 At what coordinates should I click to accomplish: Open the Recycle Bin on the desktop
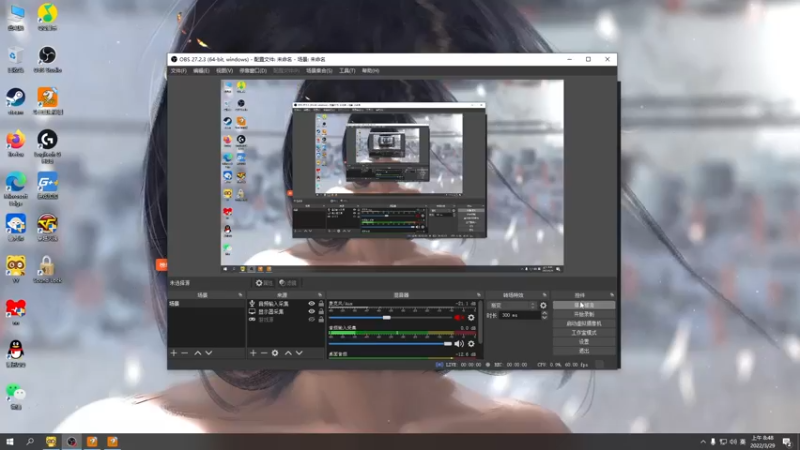tap(16, 59)
